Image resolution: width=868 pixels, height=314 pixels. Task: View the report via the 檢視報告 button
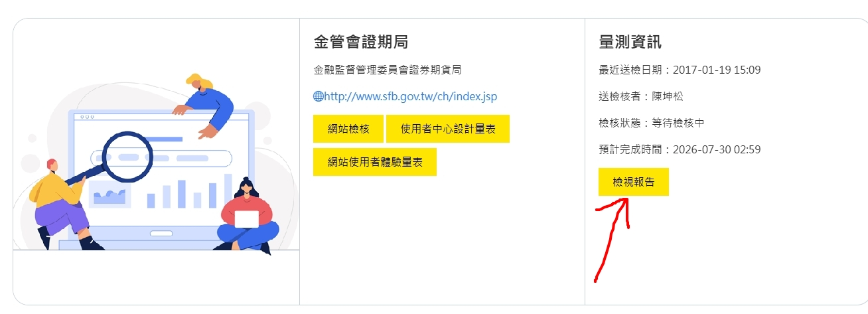tap(634, 182)
